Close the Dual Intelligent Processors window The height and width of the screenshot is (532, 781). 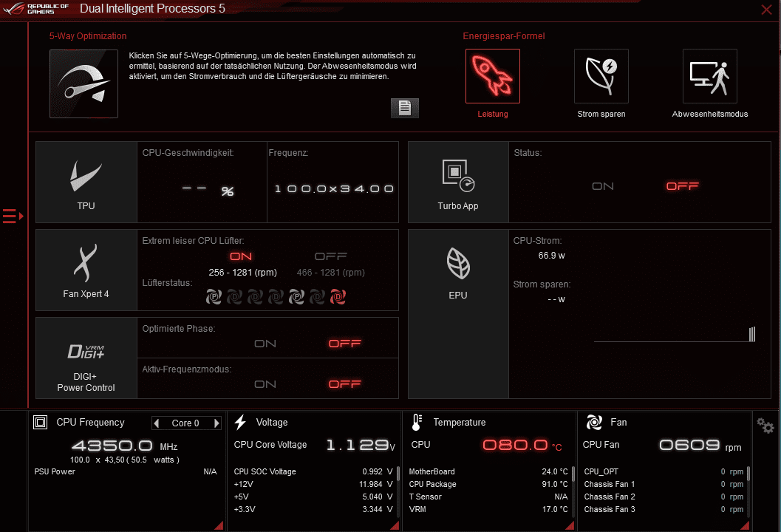tap(766, 10)
